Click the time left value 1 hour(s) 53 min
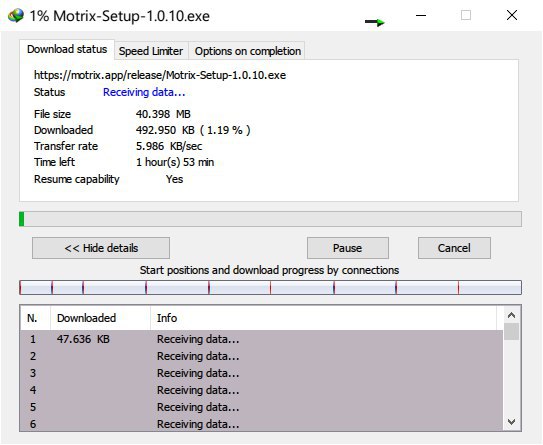The width and height of the screenshot is (543, 445). pyautogui.click(x=175, y=162)
